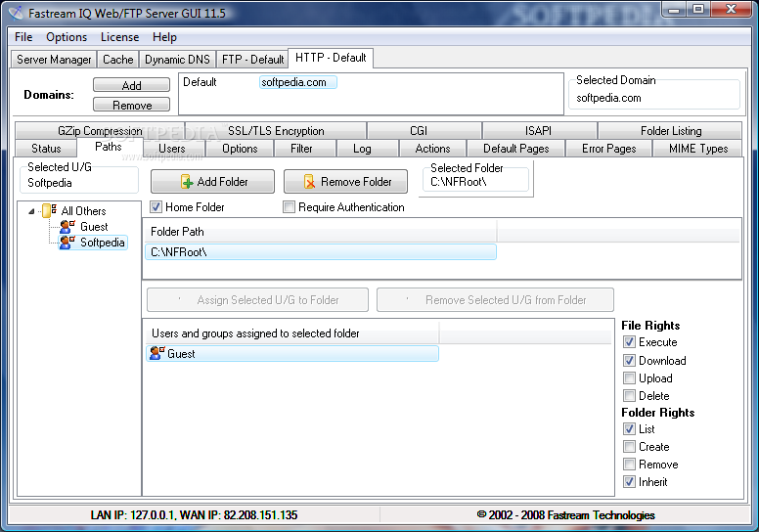Click the Guest user icon in assigned list
The width and height of the screenshot is (759, 532).
click(157, 353)
